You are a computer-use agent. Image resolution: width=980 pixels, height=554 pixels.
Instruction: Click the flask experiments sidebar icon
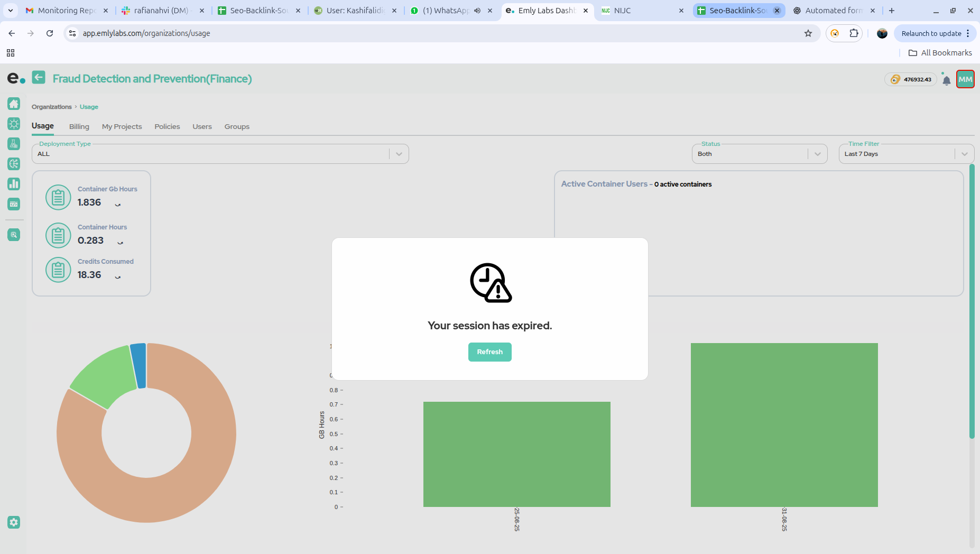tap(14, 144)
